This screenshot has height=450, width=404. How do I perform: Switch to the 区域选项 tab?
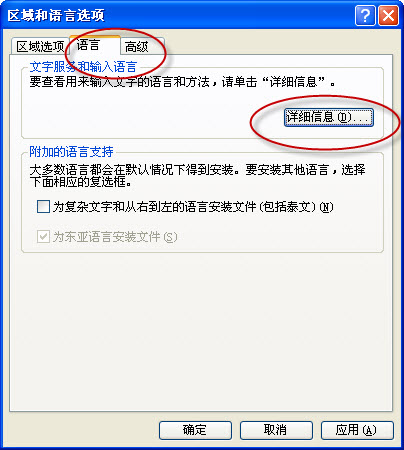40,46
